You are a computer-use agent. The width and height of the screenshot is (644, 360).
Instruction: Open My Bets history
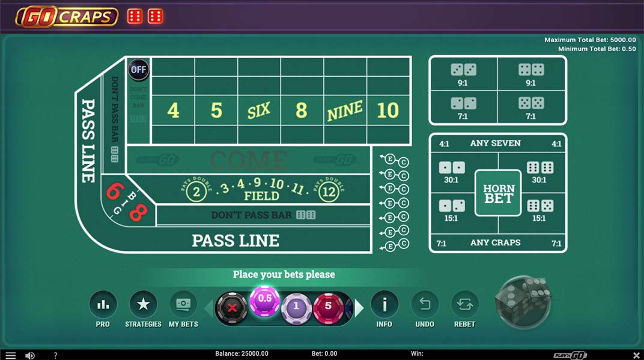pyautogui.click(x=183, y=305)
